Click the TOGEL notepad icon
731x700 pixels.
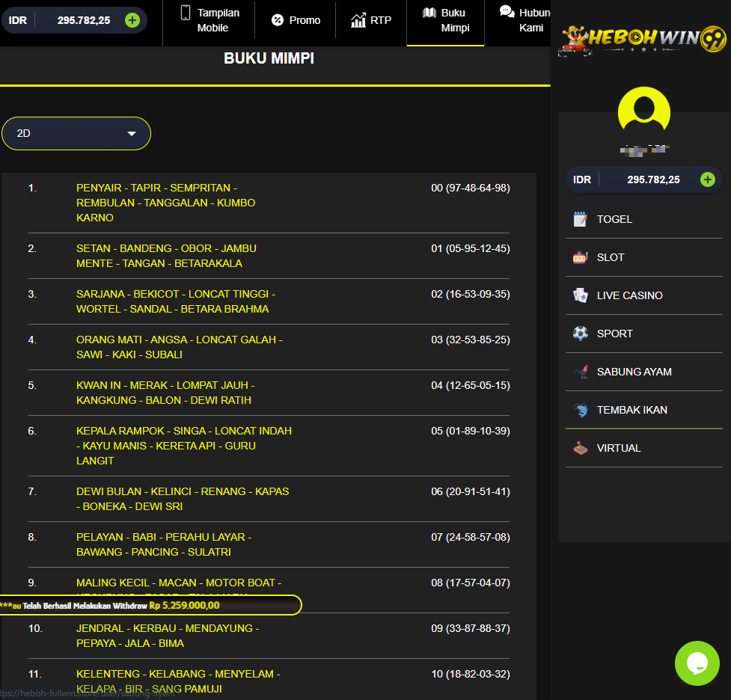[x=580, y=219]
